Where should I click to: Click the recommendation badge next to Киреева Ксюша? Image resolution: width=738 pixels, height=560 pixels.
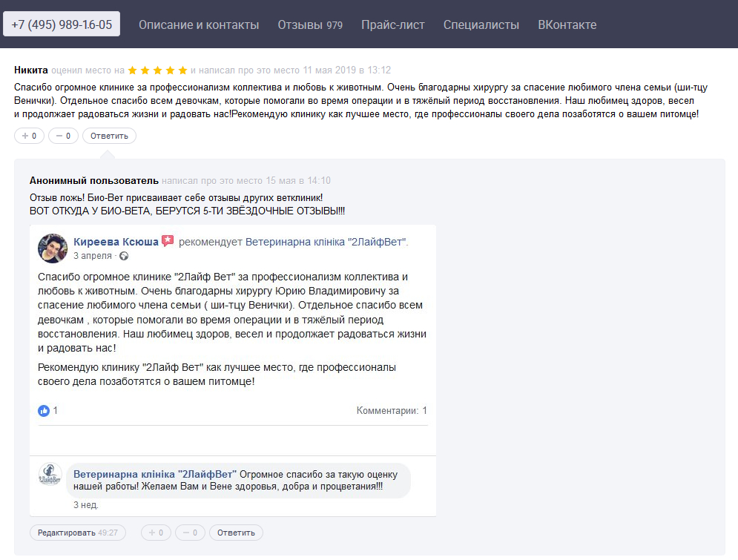168,241
